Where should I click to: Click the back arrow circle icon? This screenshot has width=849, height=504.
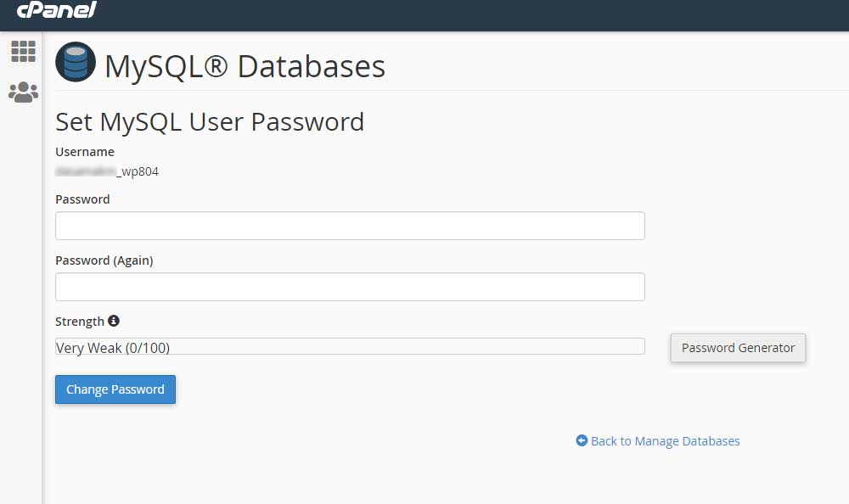click(x=582, y=440)
